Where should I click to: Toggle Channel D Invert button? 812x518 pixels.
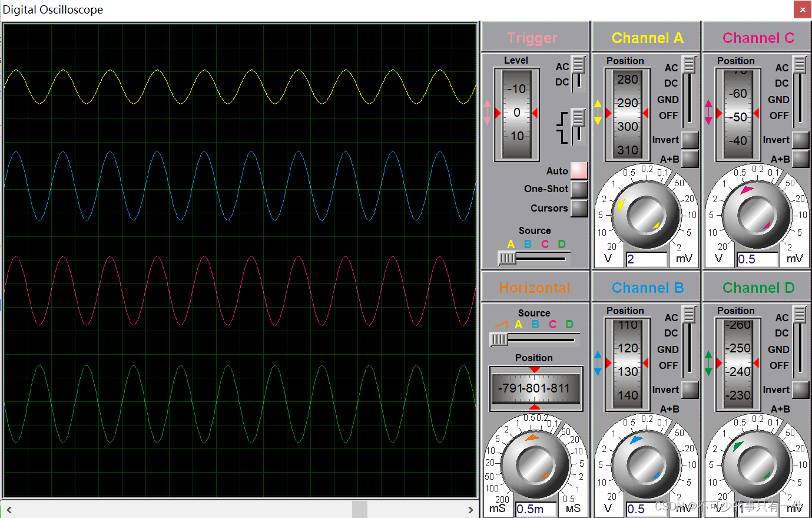click(800, 390)
